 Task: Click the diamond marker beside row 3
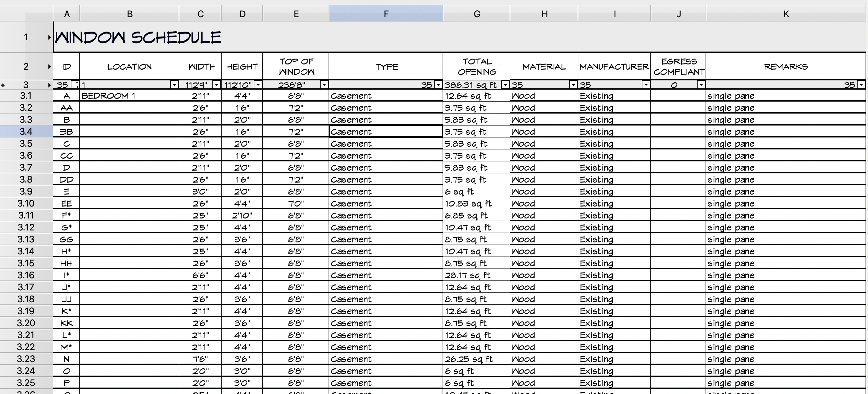(x=3, y=85)
